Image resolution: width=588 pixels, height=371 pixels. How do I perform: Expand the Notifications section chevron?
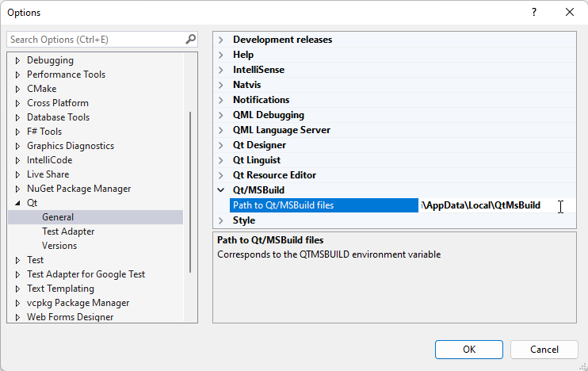(221, 100)
